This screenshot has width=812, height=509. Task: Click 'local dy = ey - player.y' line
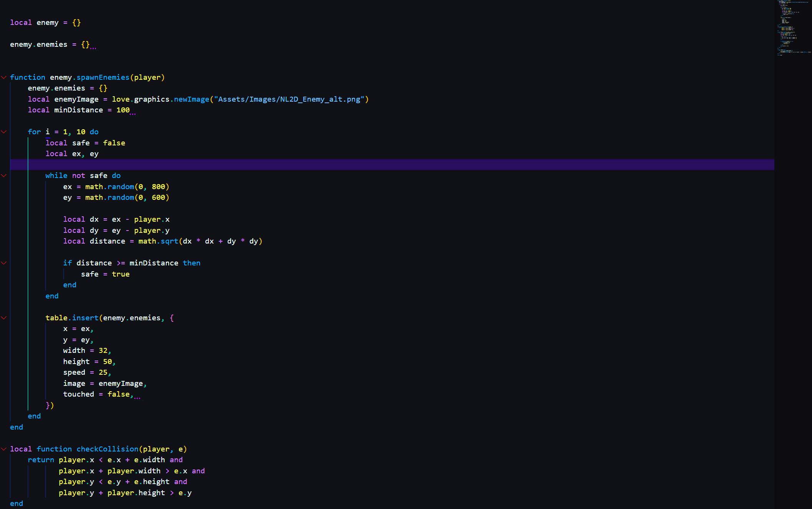(x=116, y=231)
